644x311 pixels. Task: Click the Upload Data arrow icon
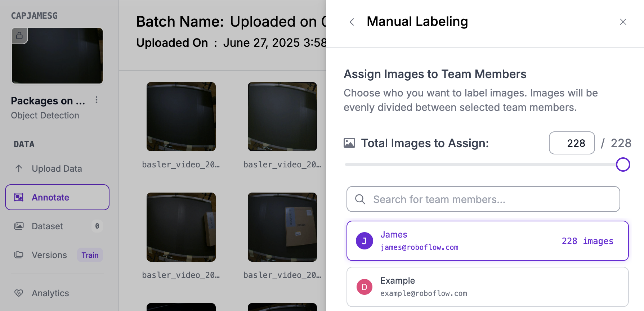pyautogui.click(x=19, y=168)
